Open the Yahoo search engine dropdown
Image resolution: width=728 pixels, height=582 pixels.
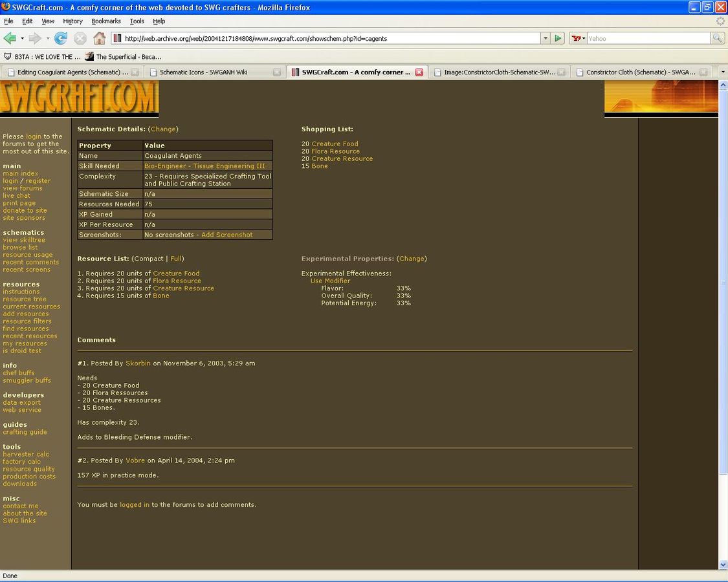(x=578, y=38)
